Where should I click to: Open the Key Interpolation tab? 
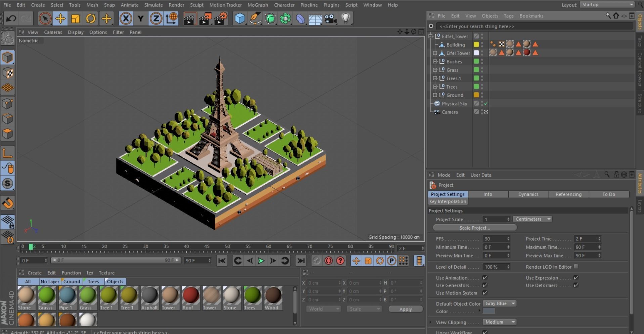pyautogui.click(x=448, y=202)
